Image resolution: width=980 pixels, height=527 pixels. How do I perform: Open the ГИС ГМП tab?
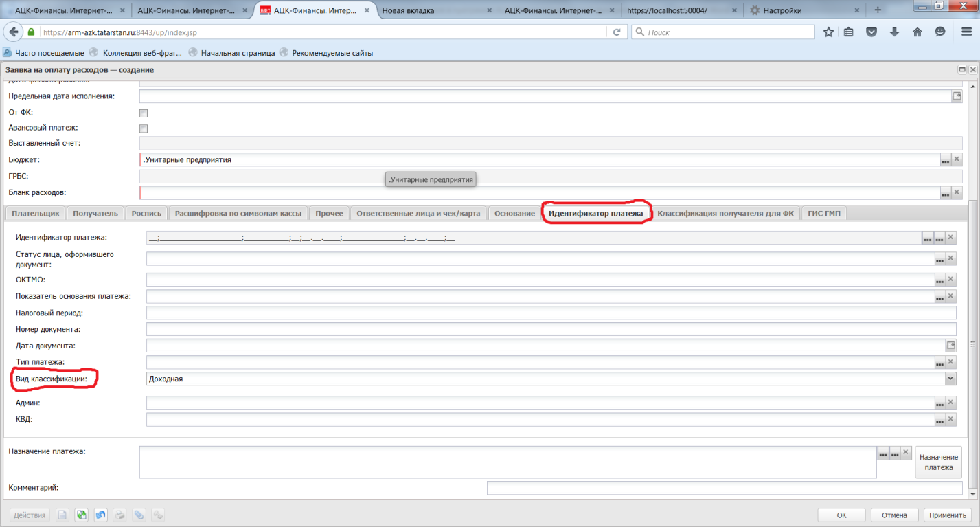pos(823,214)
